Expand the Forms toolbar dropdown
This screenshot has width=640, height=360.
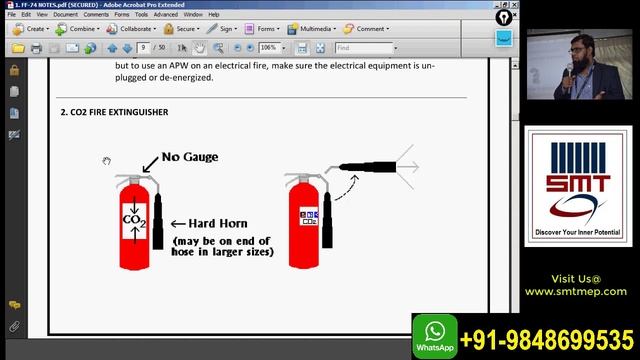(x=278, y=29)
